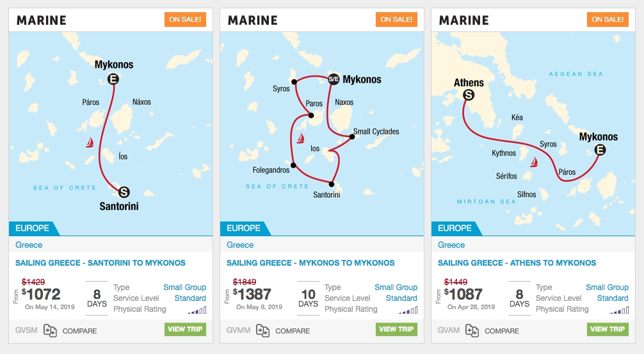Open Sailing Greece - Athens to Mykonos title link
This screenshot has height=354, width=644.
517,263
